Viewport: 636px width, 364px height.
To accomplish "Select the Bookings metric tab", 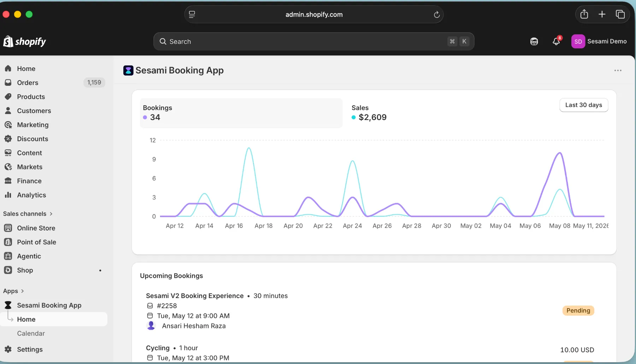I will click(x=241, y=113).
